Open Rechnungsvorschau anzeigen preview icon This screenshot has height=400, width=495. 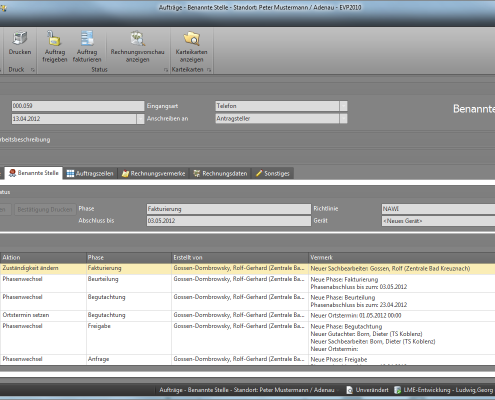(x=137, y=38)
